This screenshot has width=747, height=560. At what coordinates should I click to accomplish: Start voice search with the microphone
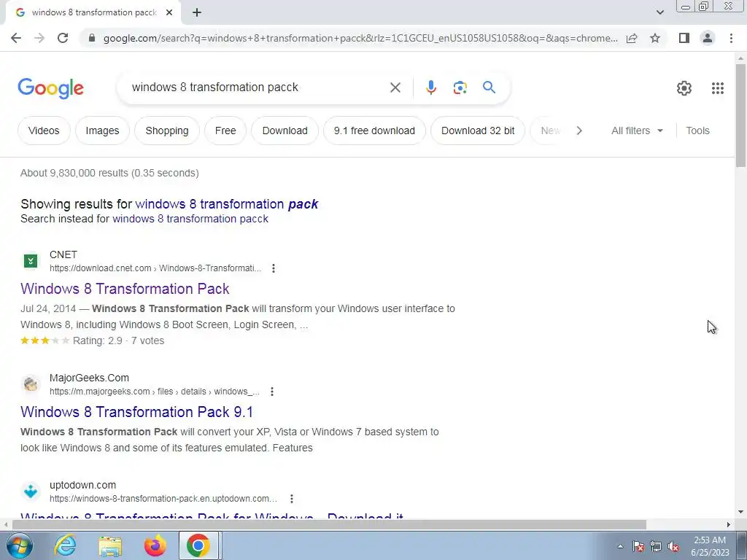(x=430, y=87)
